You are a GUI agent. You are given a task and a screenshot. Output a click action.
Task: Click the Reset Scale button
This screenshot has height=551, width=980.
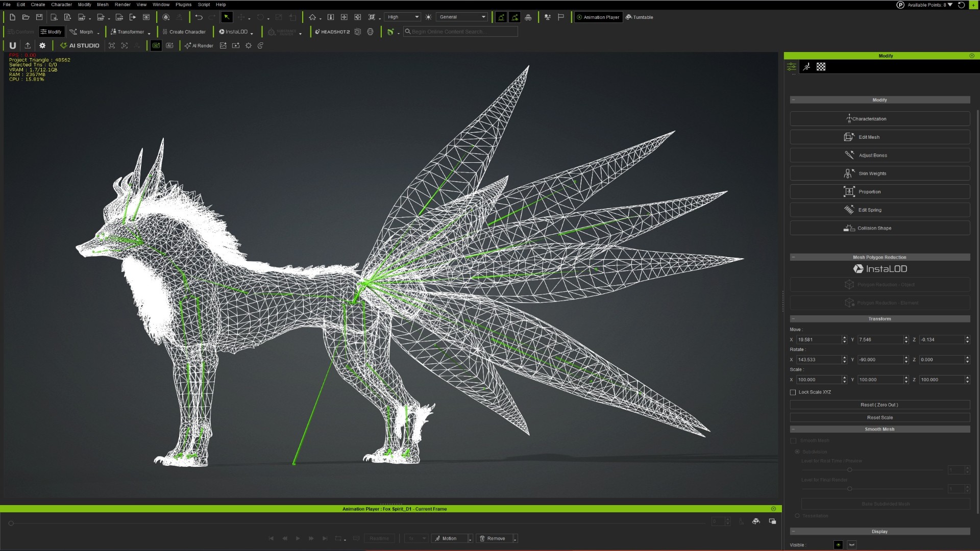pos(880,418)
